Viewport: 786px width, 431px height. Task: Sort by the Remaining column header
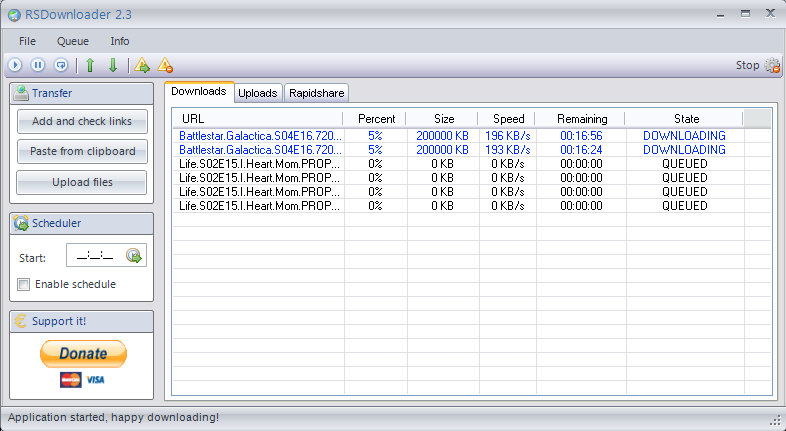[581, 119]
